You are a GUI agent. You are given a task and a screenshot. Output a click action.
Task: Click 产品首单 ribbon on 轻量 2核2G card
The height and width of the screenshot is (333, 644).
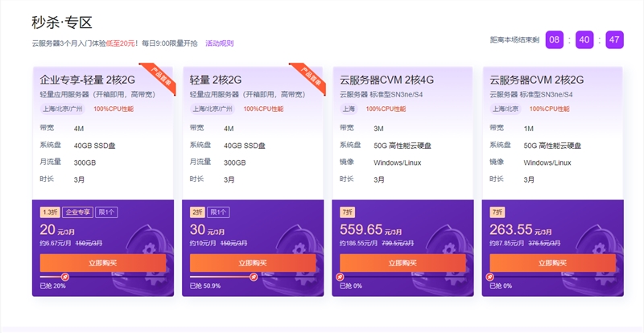coord(310,76)
